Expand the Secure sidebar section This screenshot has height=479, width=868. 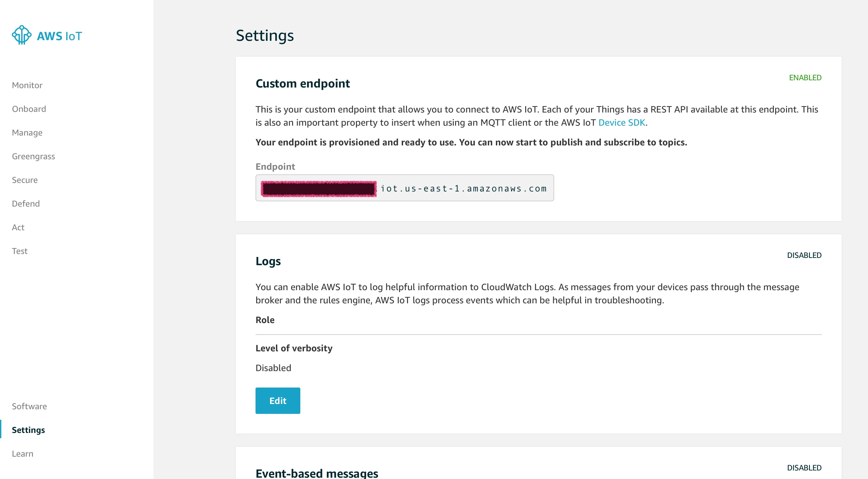pos(25,180)
